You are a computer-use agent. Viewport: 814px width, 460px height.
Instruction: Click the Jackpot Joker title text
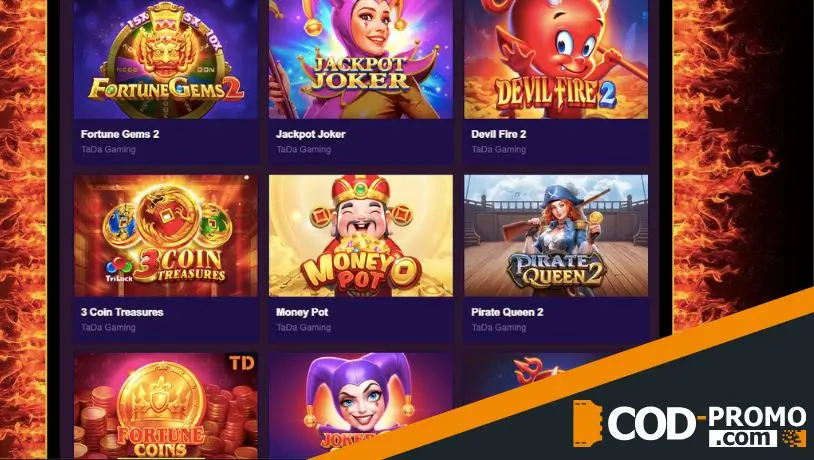[x=310, y=134]
